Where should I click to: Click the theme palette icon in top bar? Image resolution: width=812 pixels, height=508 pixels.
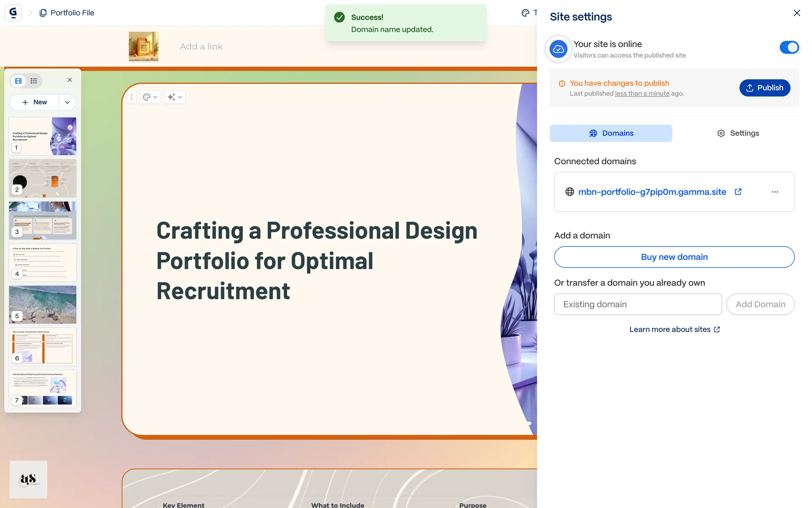coord(525,13)
